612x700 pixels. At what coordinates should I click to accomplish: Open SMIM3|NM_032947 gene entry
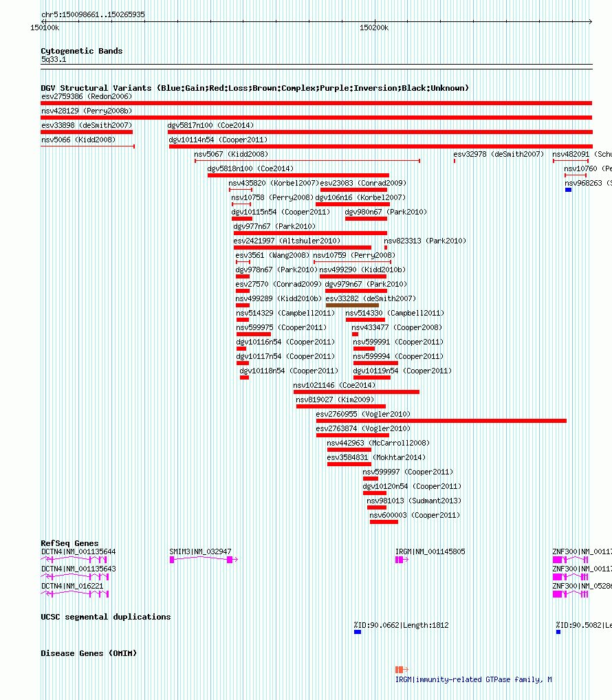point(200,551)
